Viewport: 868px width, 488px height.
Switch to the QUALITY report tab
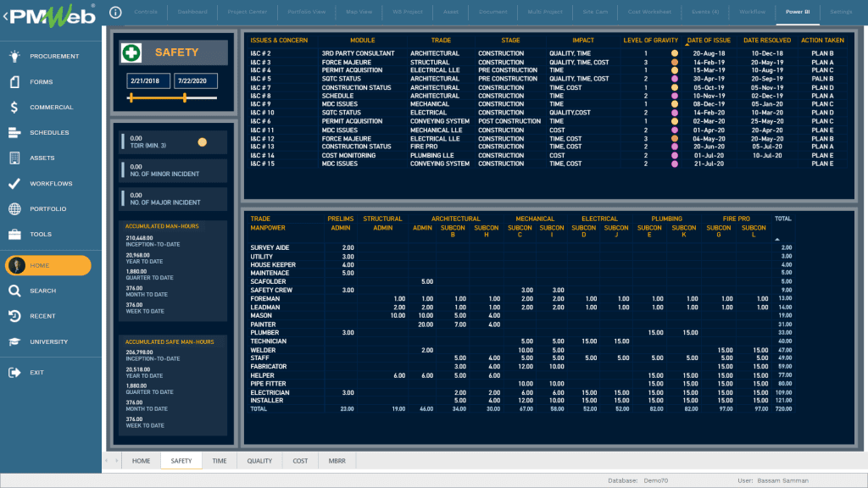point(259,461)
